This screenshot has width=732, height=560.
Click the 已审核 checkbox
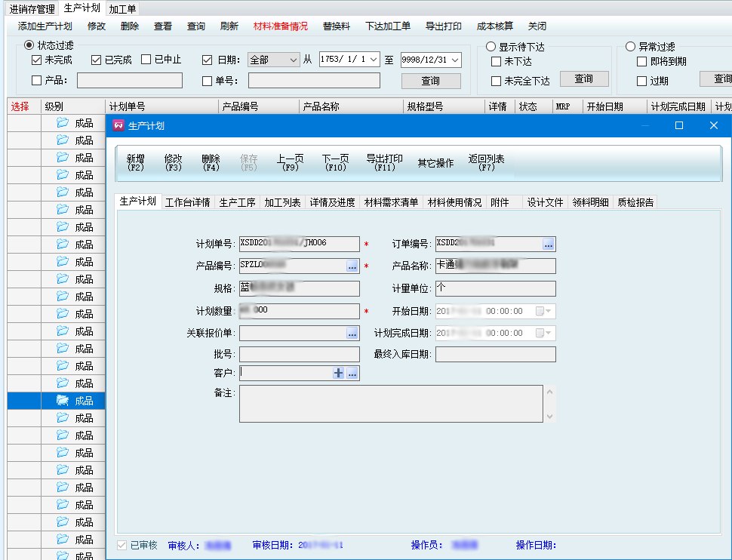(121, 545)
